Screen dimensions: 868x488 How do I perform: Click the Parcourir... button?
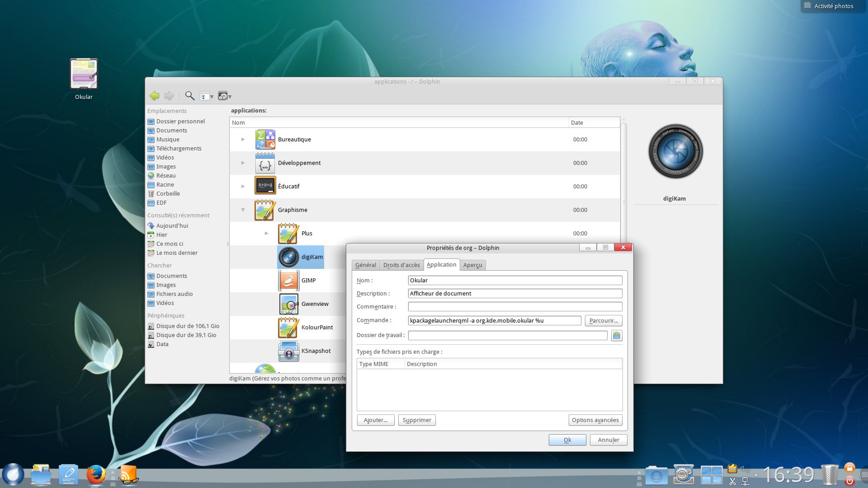tap(603, 321)
